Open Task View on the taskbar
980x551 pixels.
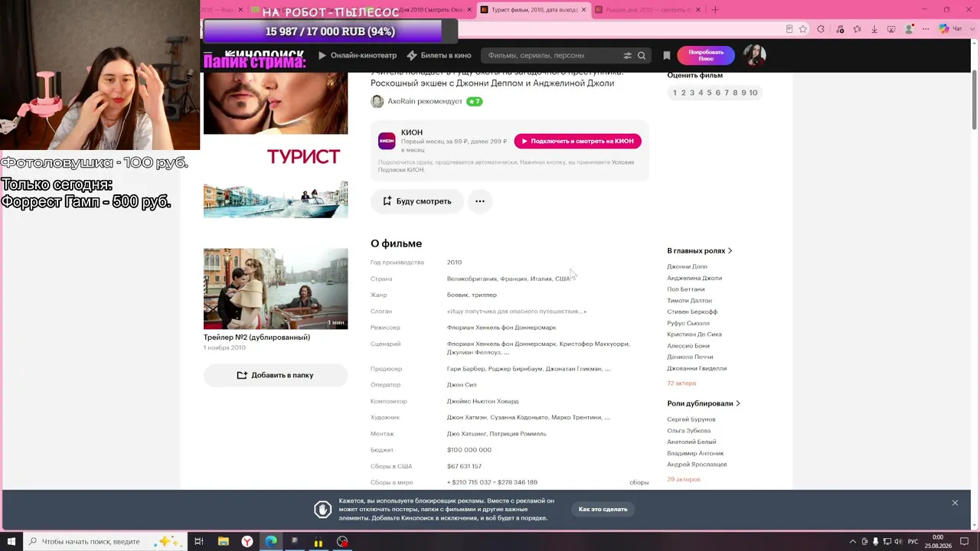(198, 541)
